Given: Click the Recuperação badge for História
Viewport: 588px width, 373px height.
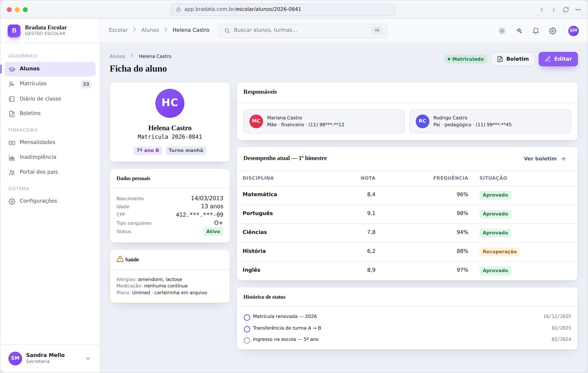Looking at the screenshot, I should click(x=499, y=252).
